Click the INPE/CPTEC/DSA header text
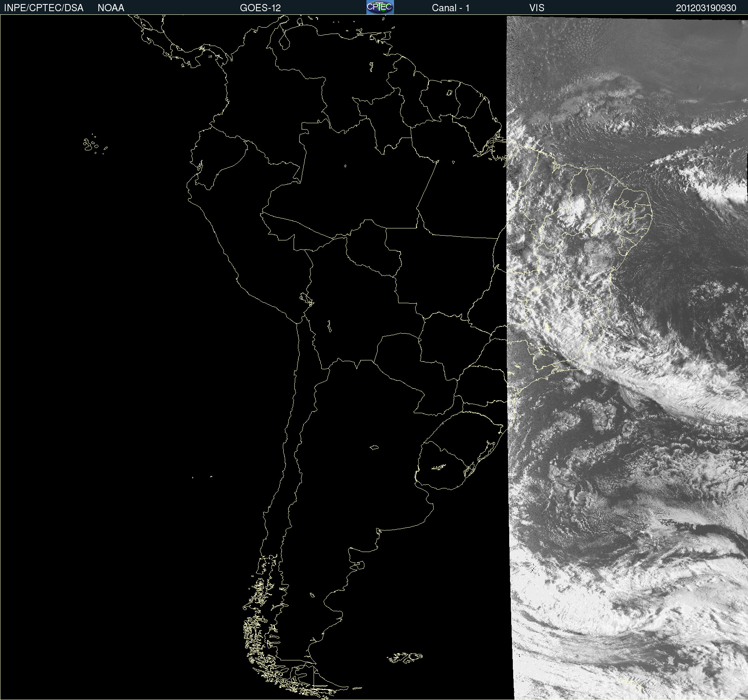 point(44,8)
